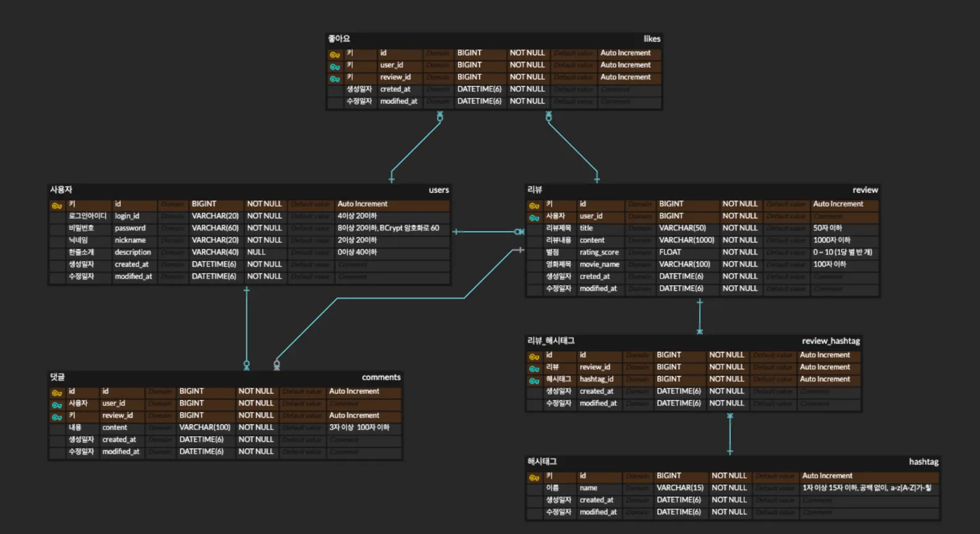This screenshot has width=980, height=534.
Task: Click the primary key icon in users table
Action: click(57, 206)
